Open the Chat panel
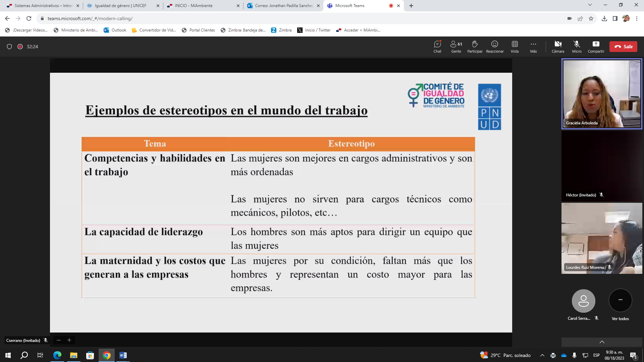The image size is (644, 362). [437, 47]
